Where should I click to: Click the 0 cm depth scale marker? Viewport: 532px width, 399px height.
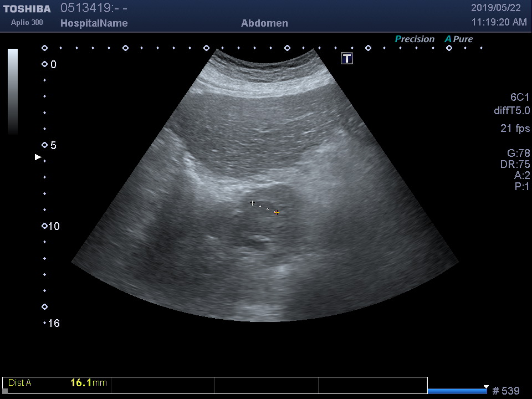click(45, 64)
